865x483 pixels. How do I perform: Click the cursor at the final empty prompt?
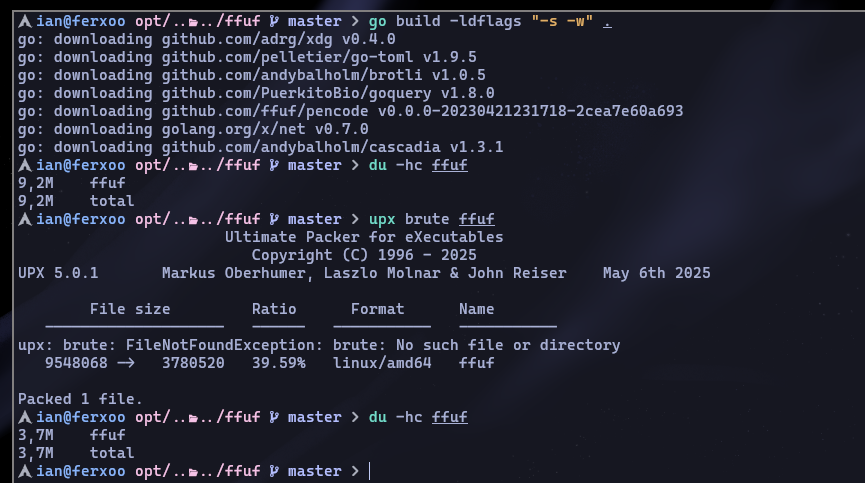[370, 471]
